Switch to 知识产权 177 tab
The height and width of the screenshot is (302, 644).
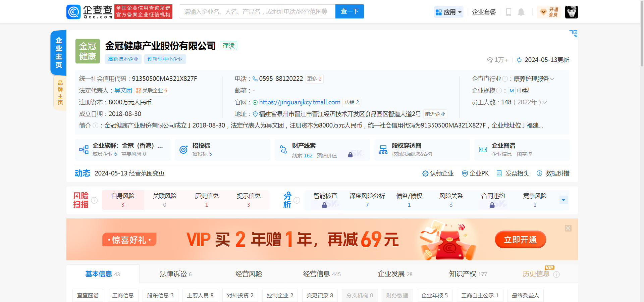(468, 274)
